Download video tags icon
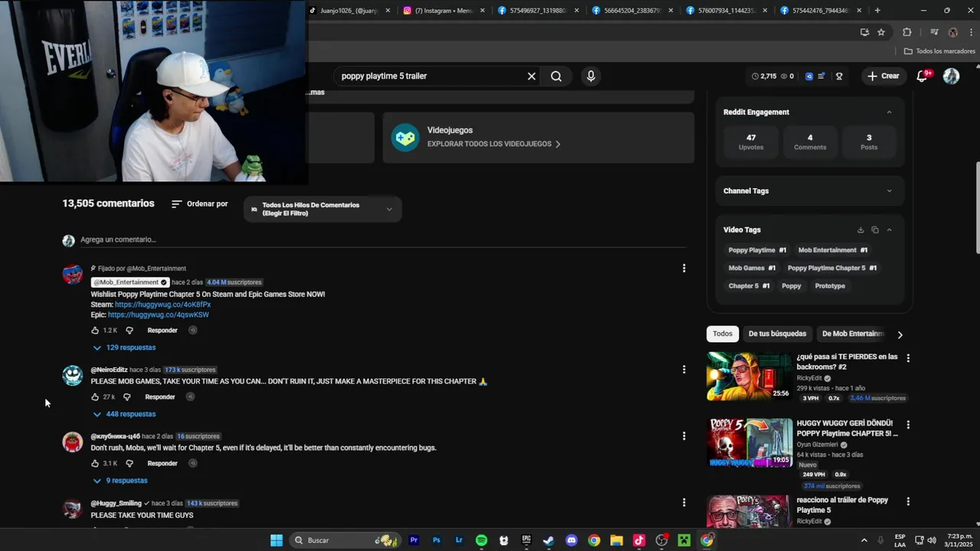980x551 pixels. [x=861, y=230]
